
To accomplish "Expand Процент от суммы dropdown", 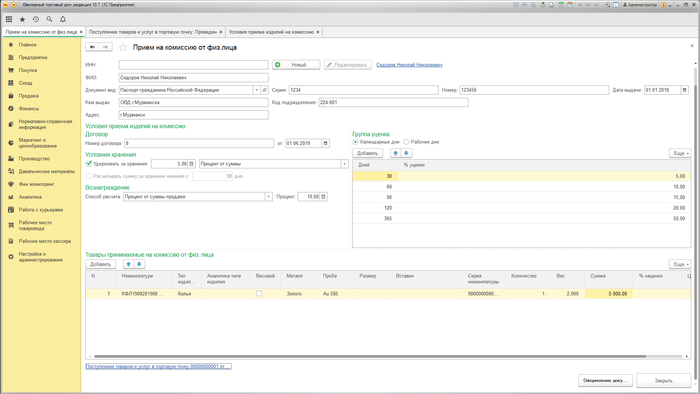I will pos(345,164).
